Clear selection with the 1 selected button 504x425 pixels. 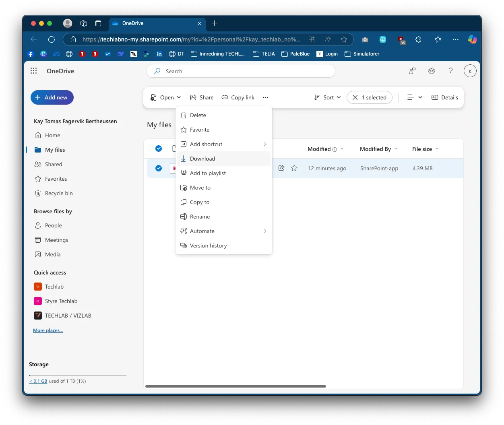[x=369, y=97]
